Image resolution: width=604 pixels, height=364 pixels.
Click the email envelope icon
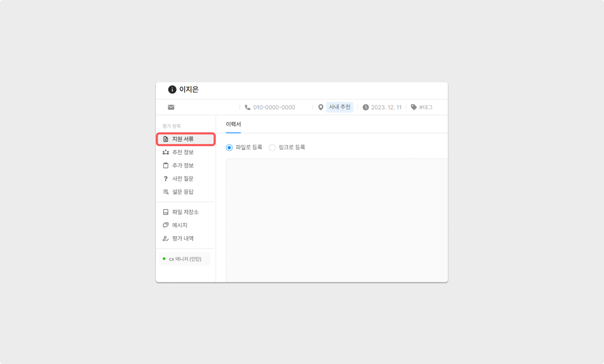click(171, 107)
